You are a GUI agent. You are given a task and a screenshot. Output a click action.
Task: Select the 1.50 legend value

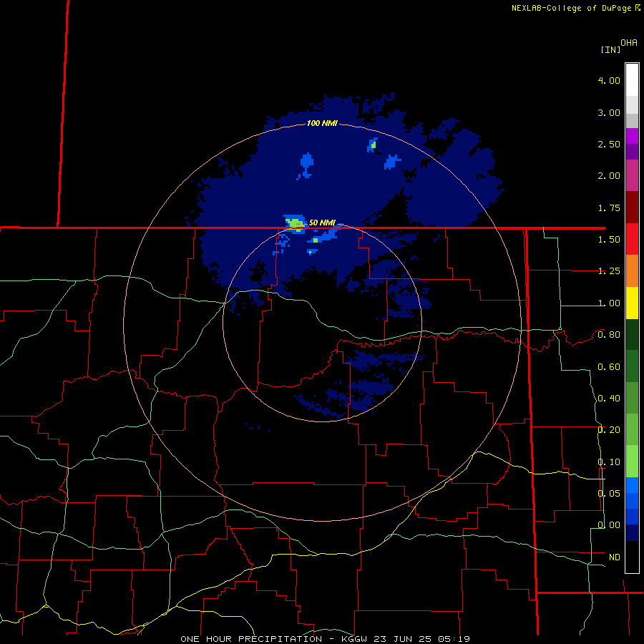[x=609, y=240]
